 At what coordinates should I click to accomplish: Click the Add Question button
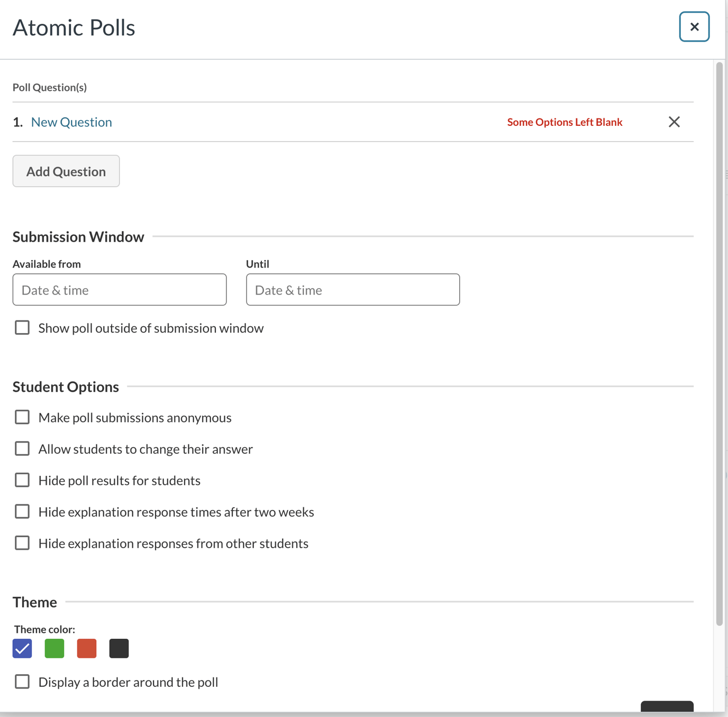[66, 171]
